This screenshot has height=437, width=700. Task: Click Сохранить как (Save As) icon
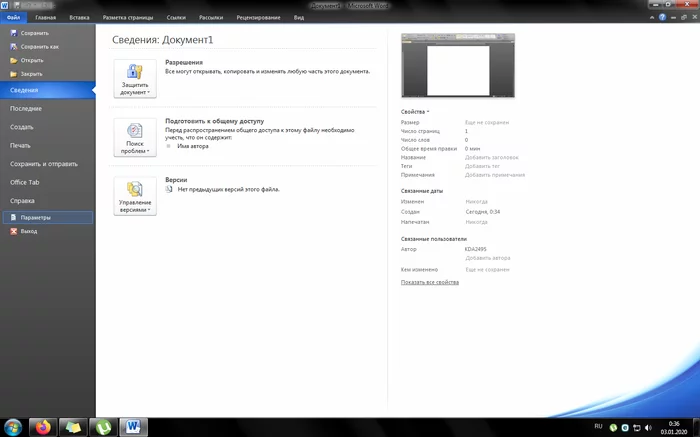[x=13, y=46]
